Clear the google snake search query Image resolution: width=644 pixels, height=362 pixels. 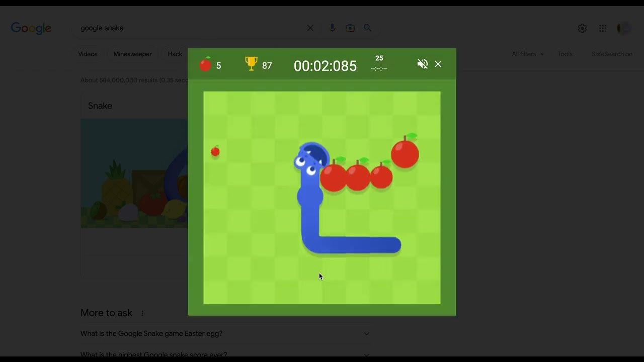tap(310, 28)
